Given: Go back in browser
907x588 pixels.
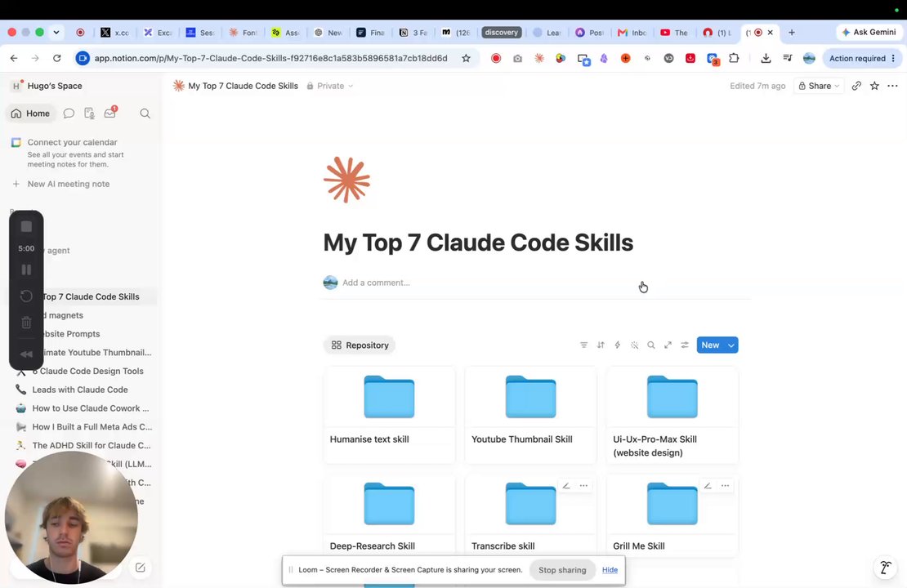Looking at the screenshot, I should click(14, 58).
